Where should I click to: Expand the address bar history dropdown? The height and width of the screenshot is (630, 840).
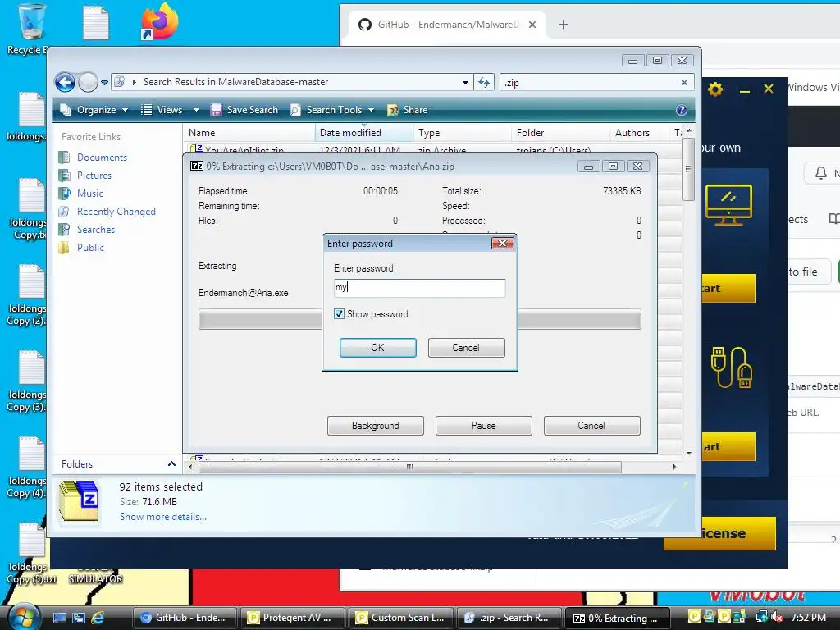point(465,83)
